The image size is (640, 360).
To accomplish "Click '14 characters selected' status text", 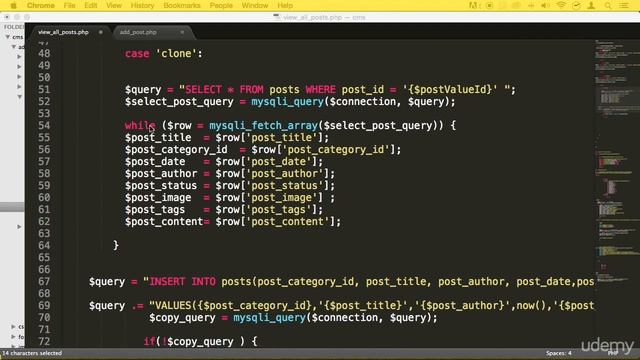I will coord(32,353).
